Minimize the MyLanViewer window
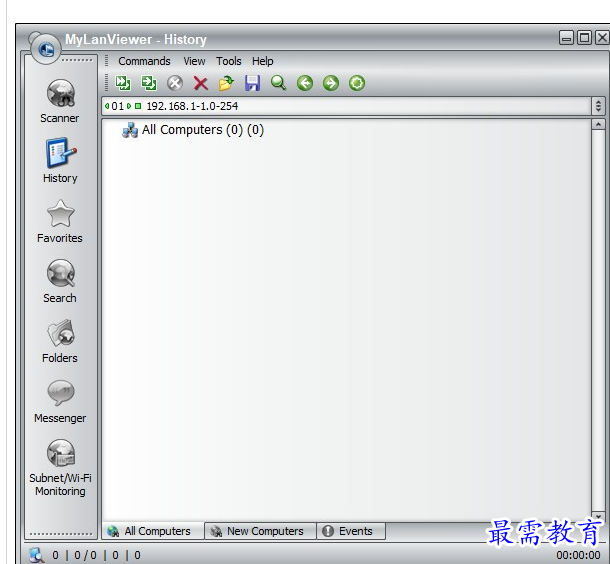Viewport: 610px width, 564px height. click(566, 38)
